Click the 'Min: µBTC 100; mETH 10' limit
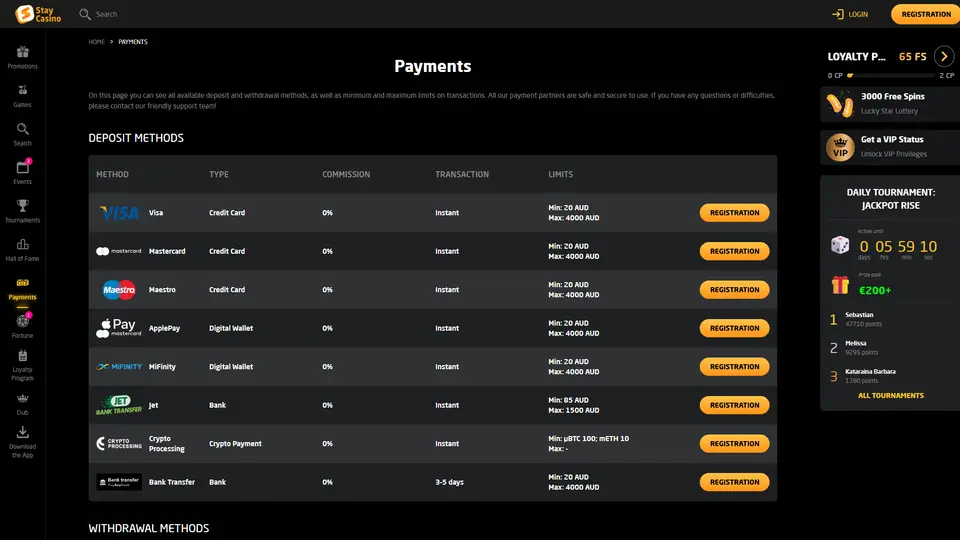The image size is (960, 540). [588, 438]
